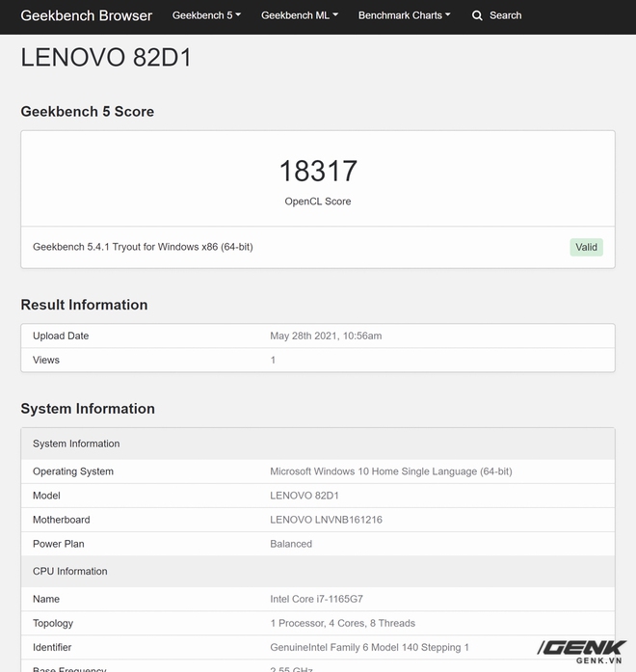The image size is (636, 672).
Task: Select the May 28th 2021 upload date value
Action: 326,336
